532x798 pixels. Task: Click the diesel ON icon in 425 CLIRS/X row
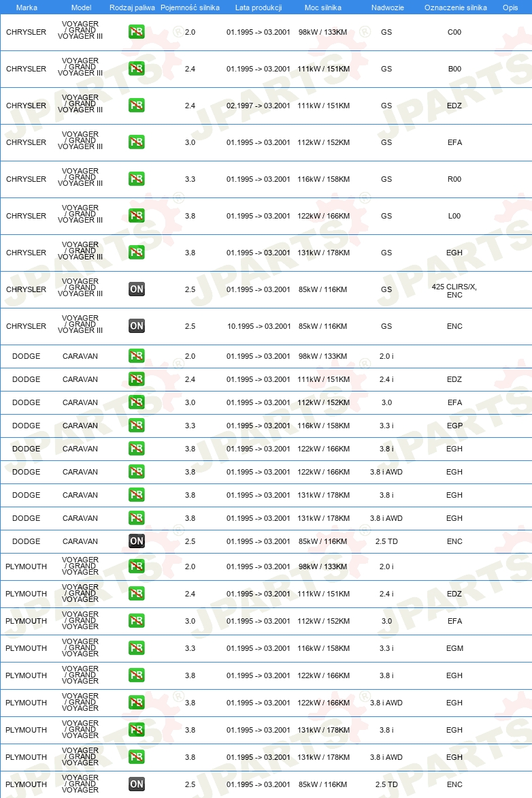click(x=136, y=289)
